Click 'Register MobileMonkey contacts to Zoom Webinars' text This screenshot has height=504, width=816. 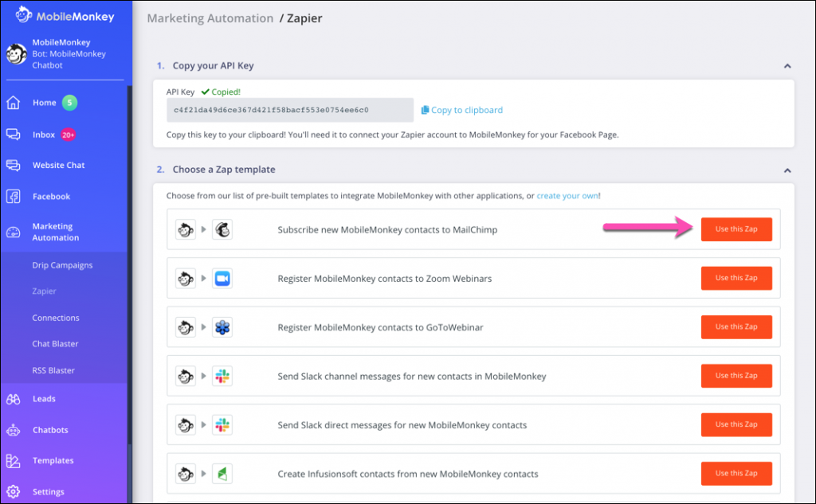pos(385,279)
